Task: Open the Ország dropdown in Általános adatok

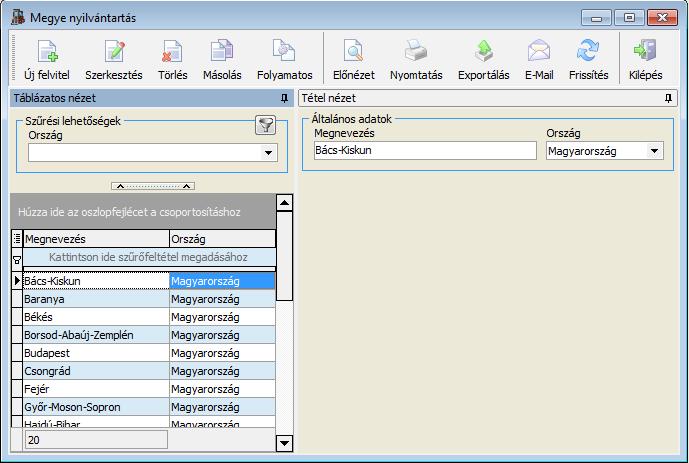Action: [654, 151]
